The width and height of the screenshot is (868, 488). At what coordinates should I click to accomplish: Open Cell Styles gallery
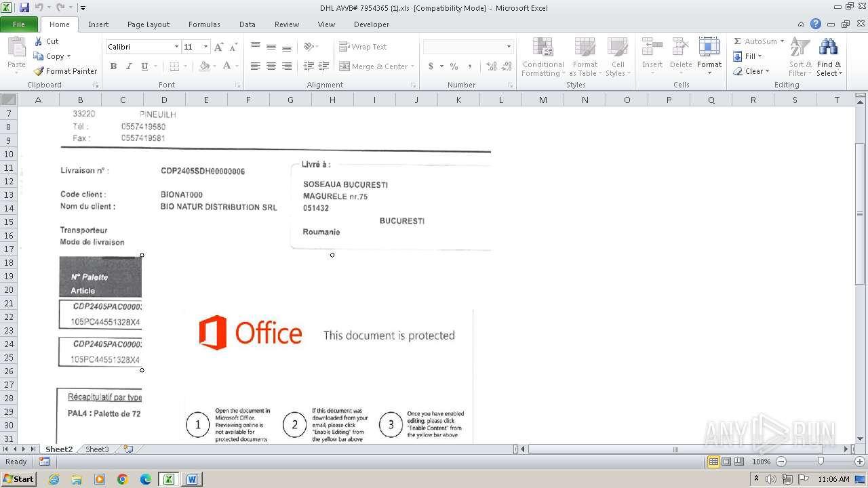tap(617, 57)
